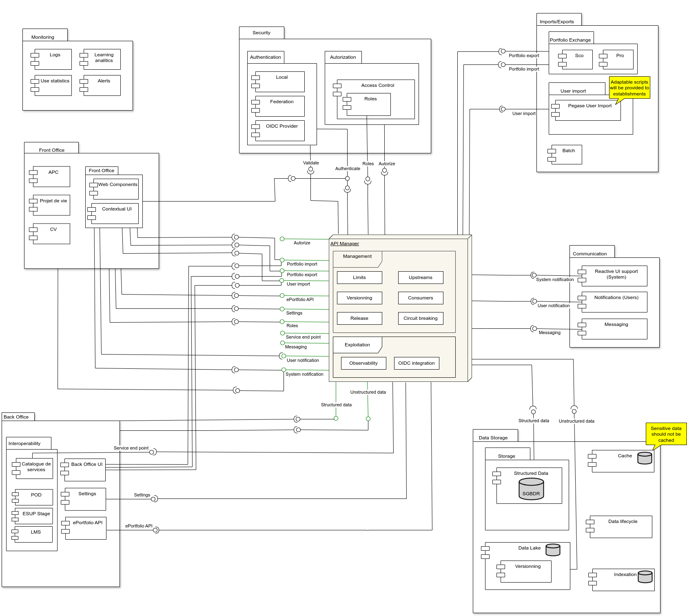Select the Sco component in Portfolio Exchange
The height and width of the screenshot is (616, 687).
[575, 60]
